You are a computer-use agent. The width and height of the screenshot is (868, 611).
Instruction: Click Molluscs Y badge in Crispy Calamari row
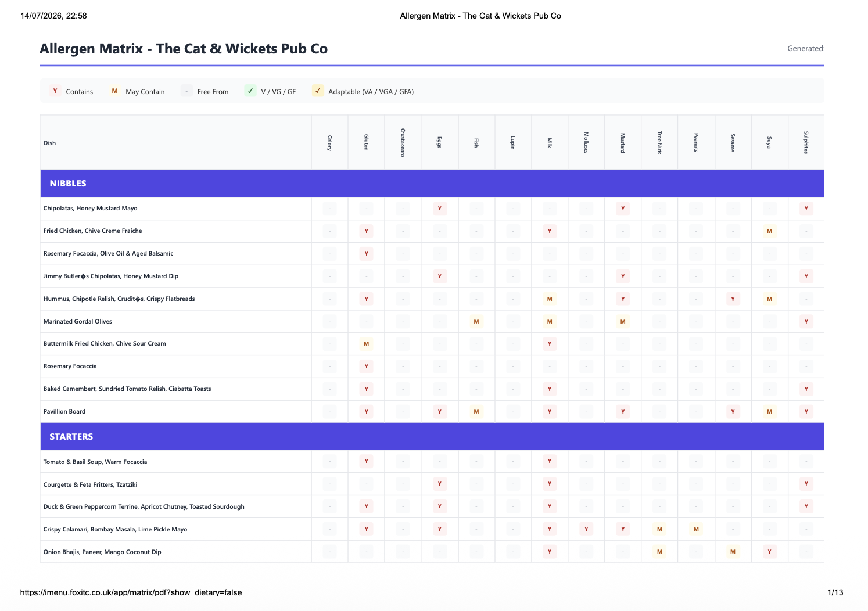[586, 529]
